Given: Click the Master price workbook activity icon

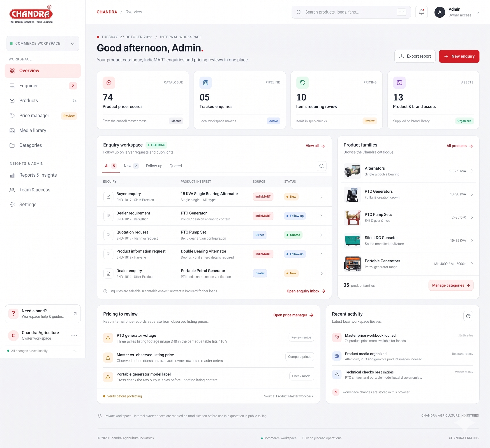Looking at the screenshot, I should 337,337.
